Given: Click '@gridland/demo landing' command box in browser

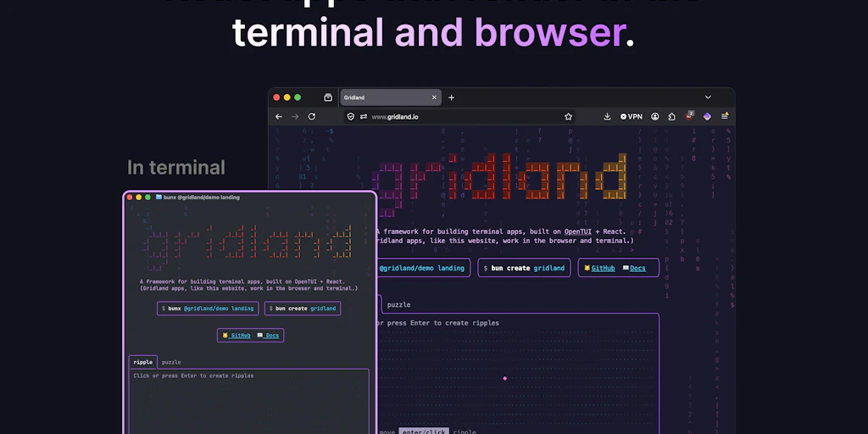Looking at the screenshot, I should point(424,268).
